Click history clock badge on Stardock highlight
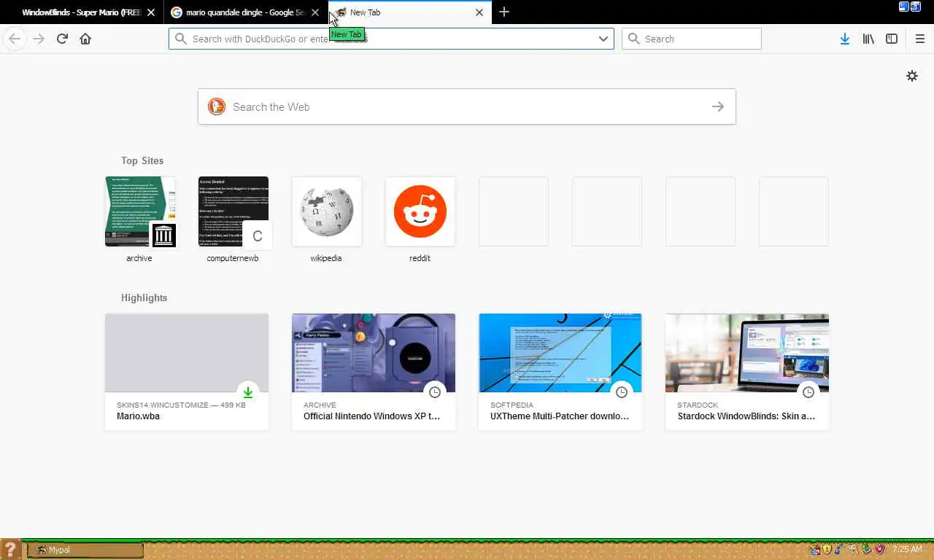The image size is (934, 560). click(x=808, y=392)
